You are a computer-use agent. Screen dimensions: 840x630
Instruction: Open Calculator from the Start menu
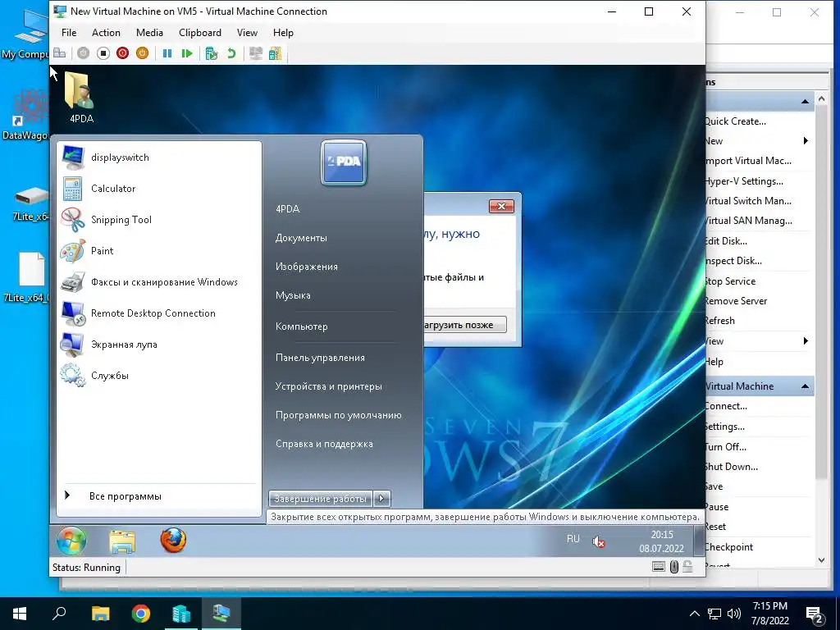coord(160,189)
